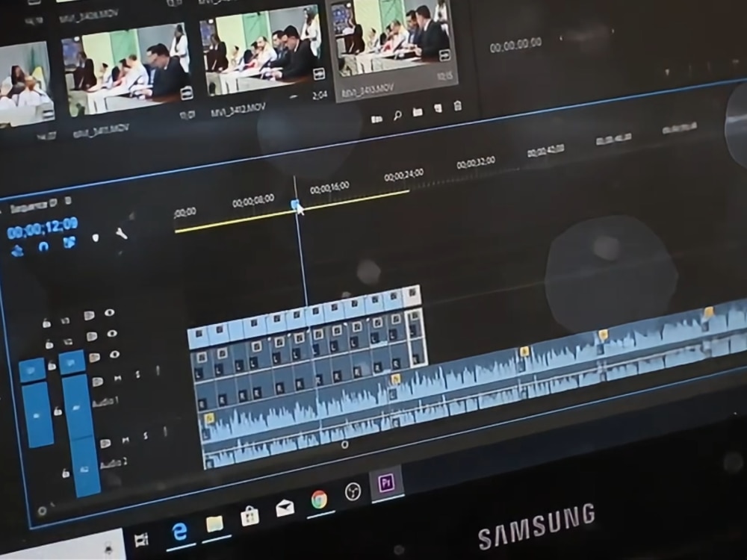The height and width of the screenshot is (560, 747).
Task: Click the Add Marker shield icon
Action: click(96, 237)
